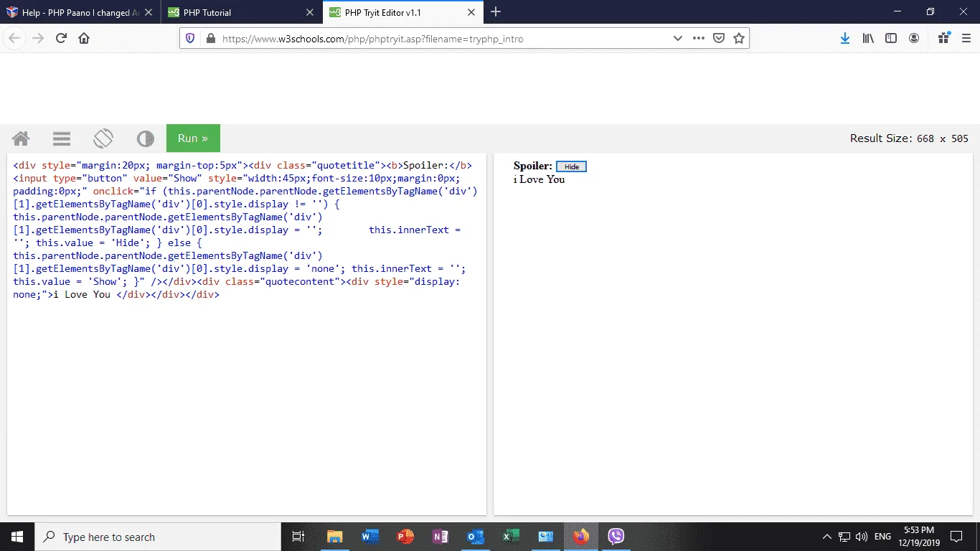Screen dimensions: 980x551
Task: Click the Windows search box
Action: pyautogui.click(x=158, y=537)
